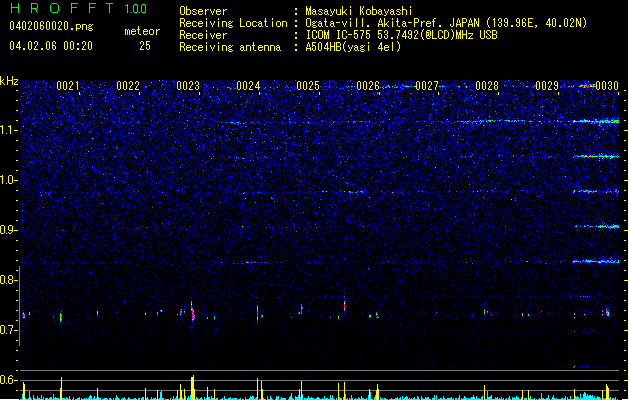
Task: Click time marker 0026
Action: [x=368, y=86]
